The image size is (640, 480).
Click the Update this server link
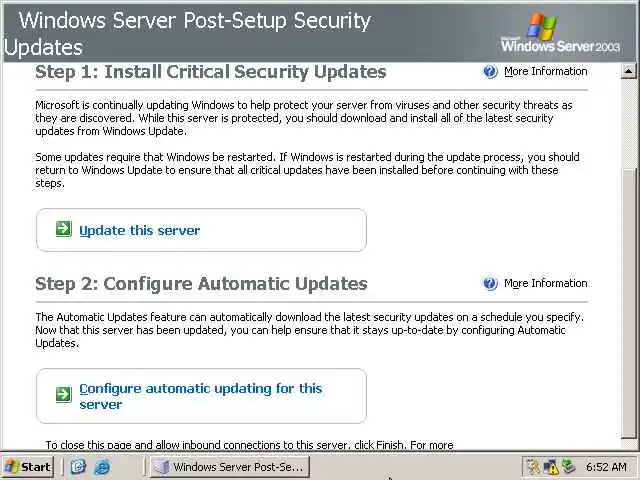[139, 230]
